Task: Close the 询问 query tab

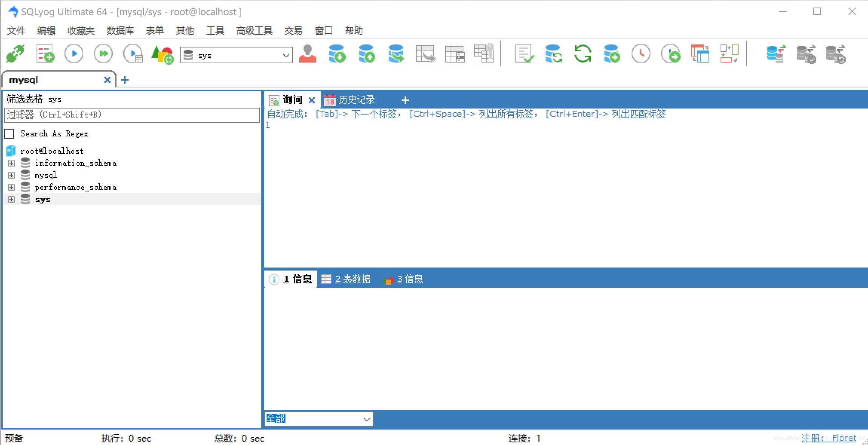Action: click(312, 100)
